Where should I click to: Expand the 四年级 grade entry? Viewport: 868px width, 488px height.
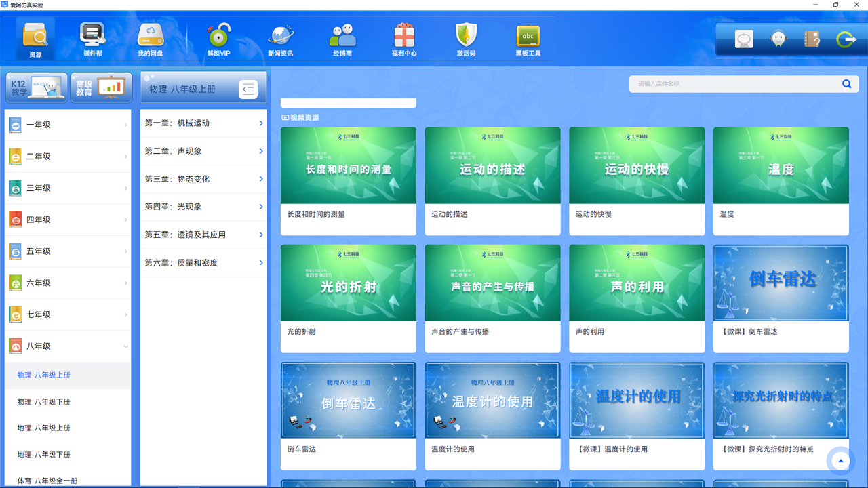[x=68, y=220]
